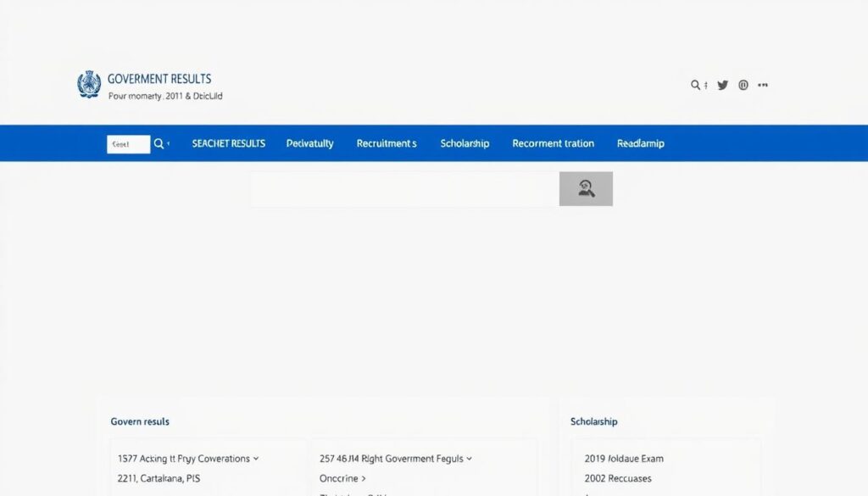
Task: Expand the 1577 Acking tt Prgy Coverations chevron
Action: click(x=256, y=459)
